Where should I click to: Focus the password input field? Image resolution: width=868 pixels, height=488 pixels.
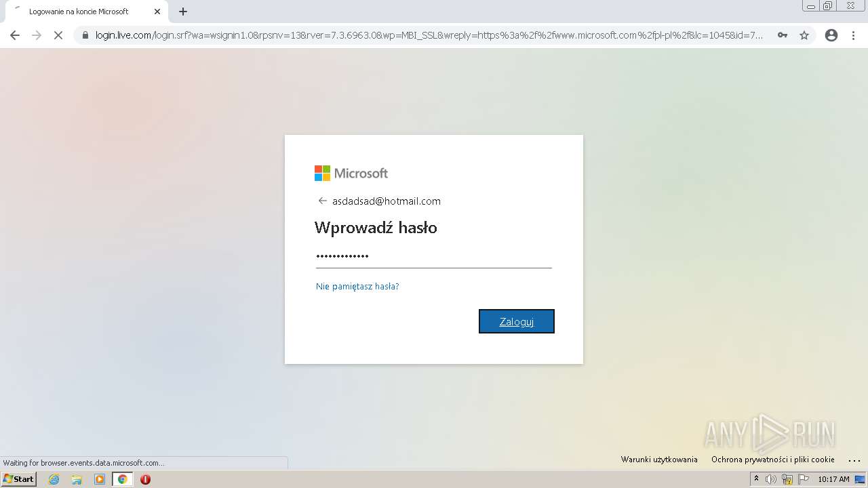pyautogui.click(x=434, y=256)
